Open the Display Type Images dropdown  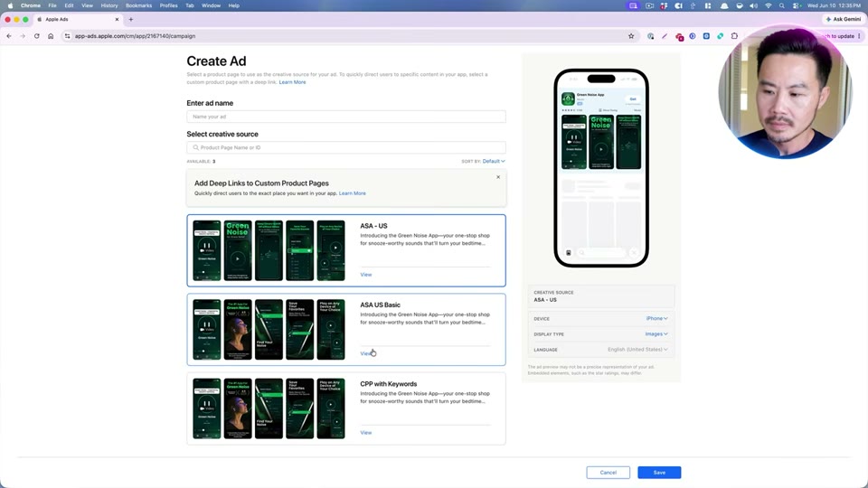[656, 334]
